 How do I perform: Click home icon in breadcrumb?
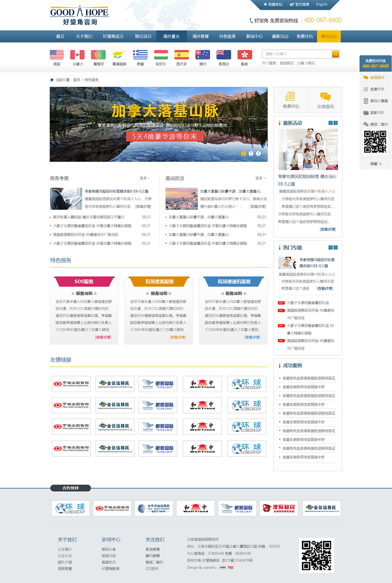coord(52,80)
